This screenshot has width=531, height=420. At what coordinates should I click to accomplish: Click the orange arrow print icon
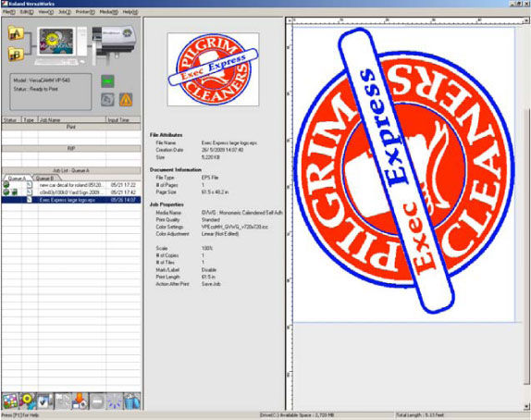tap(80, 401)
